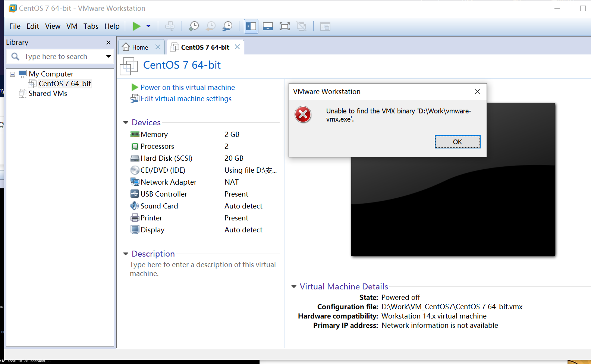Click the virtual machine screen preview
The width and height of the screenshot is (591, 364).
tap(453, 180)
